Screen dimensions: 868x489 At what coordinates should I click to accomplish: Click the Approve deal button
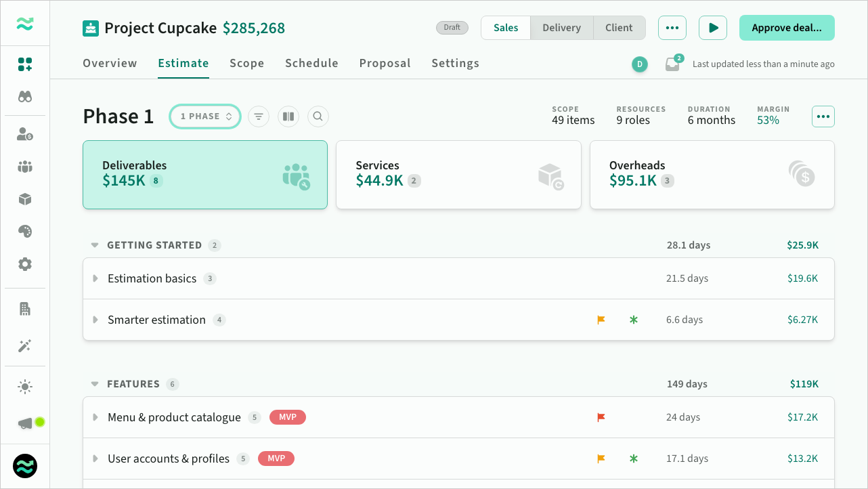click(787, 28)
